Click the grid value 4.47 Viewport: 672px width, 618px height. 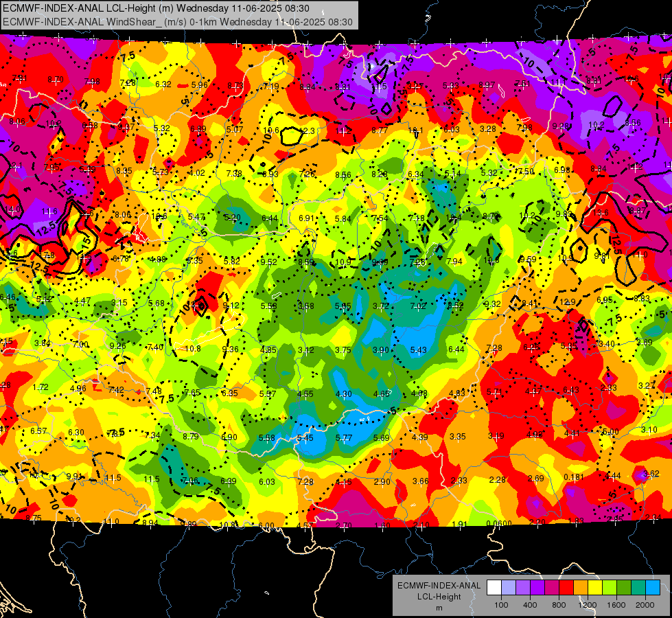tap(82, 301)
